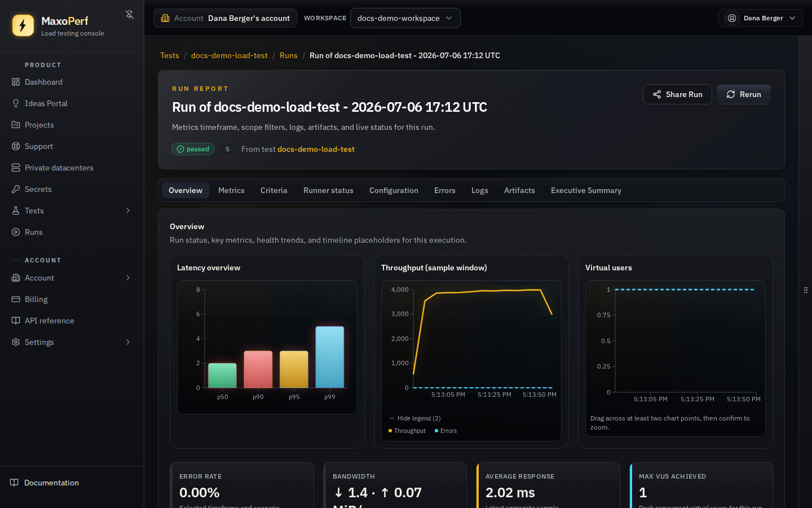Open the From test docs-demo-load-test link
This screenshot has width=812, height=508.
(316, 149)
